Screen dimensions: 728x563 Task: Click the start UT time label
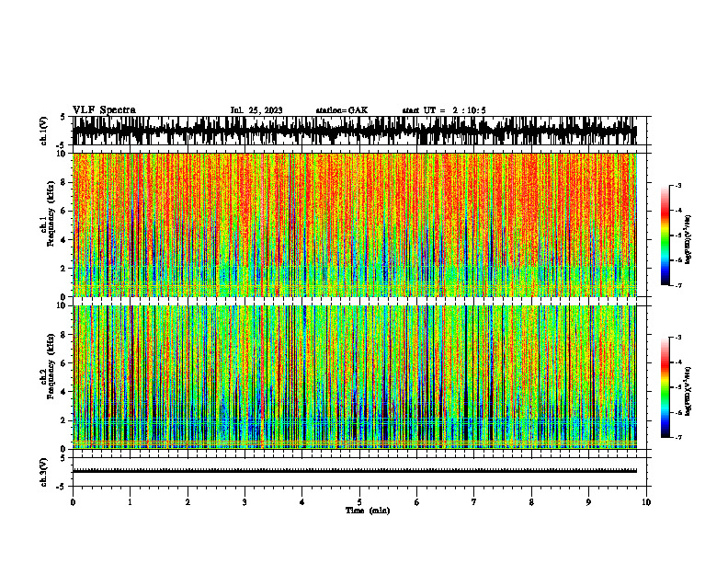(444, 110)
